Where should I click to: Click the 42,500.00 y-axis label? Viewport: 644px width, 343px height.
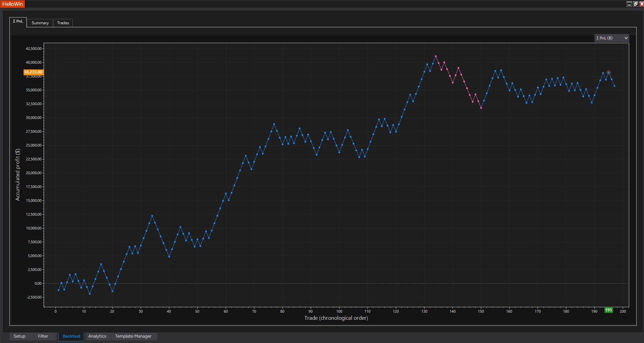34,49
